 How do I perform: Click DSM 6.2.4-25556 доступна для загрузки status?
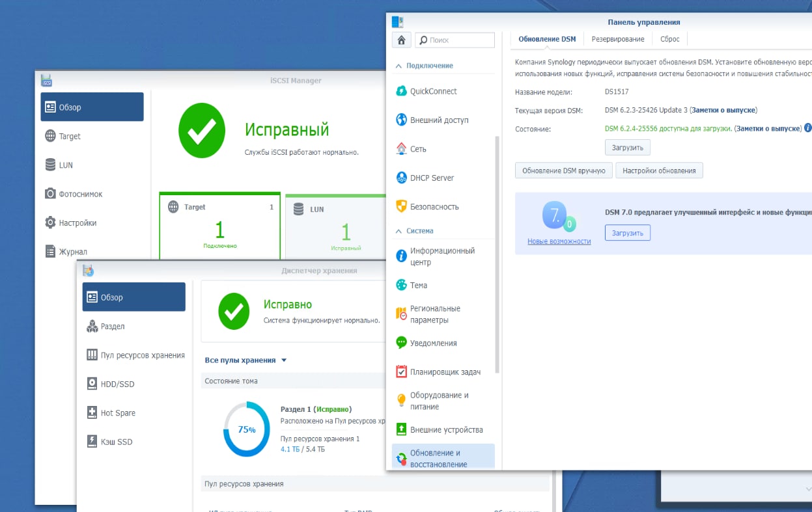[668, 128]
